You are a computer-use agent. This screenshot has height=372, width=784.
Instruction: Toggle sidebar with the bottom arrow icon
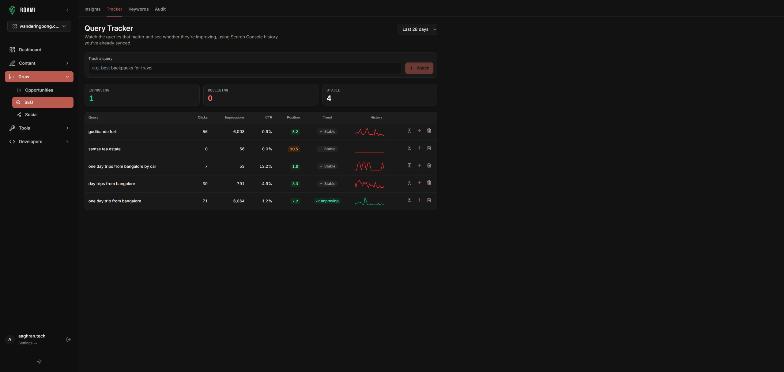(x=39, y=362)
